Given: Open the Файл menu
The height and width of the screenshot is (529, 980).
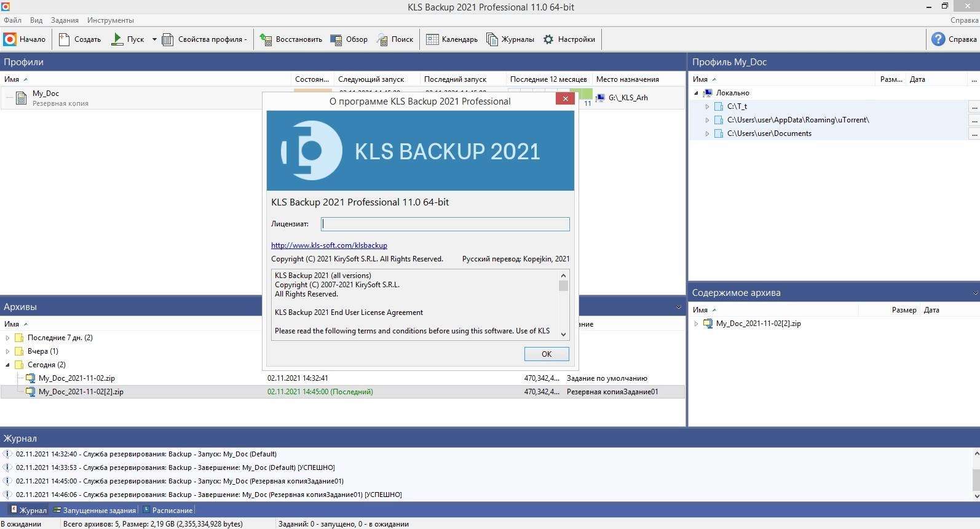Looking at the screenshot, I should [12, 20].
